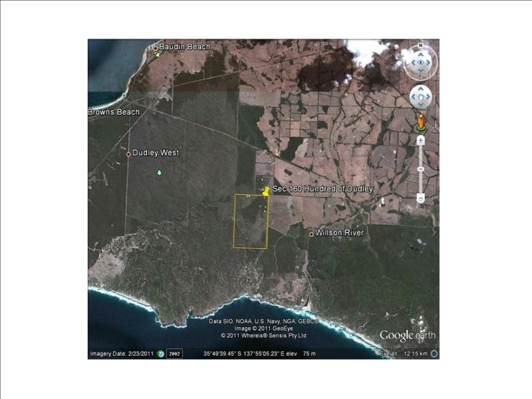Pan right using Move joystick arrow
The width and height of the screenshot is (532, 399).
pyautogui.click(x=429, y=98)
